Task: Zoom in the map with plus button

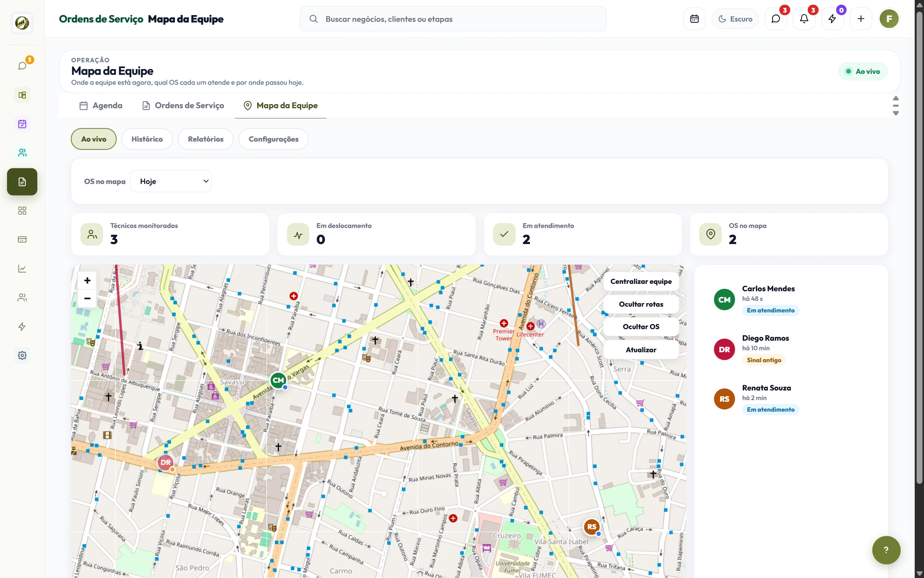Action: coord(87,281)
